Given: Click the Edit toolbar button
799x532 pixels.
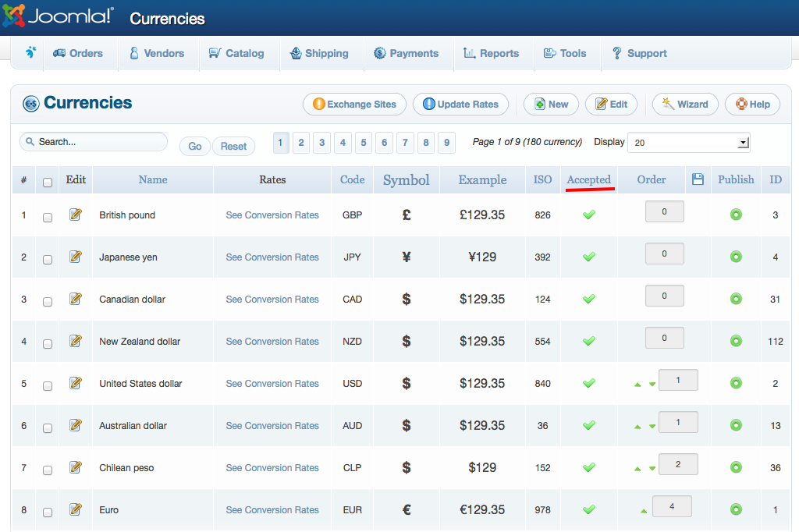Looking at the screenshot, I should (612, 104).
